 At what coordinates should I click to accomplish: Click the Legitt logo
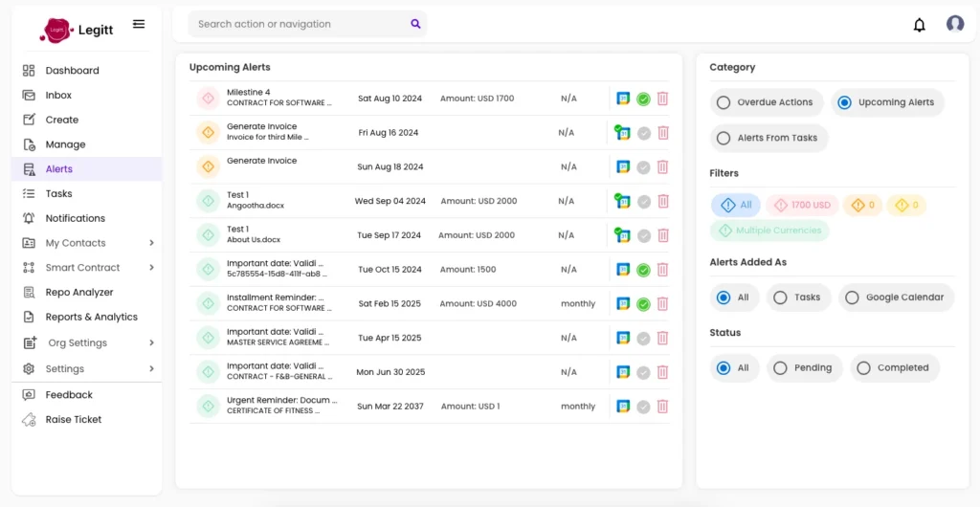77,30
